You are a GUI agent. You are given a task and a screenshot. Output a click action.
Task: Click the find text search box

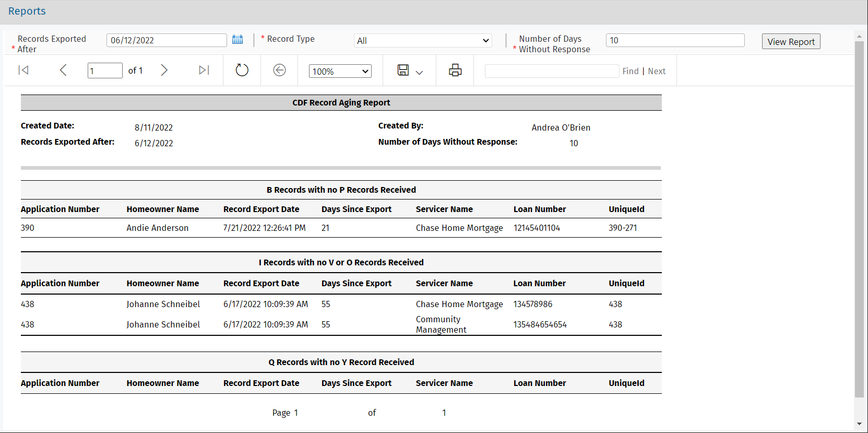point(551,71)
